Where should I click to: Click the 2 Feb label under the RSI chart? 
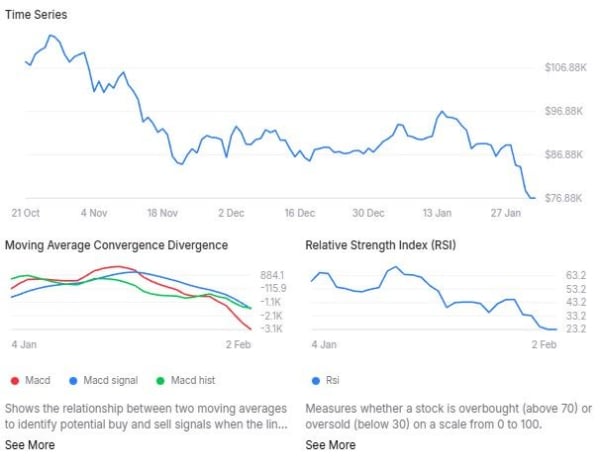pyautogui.click(x=543, y=344)
